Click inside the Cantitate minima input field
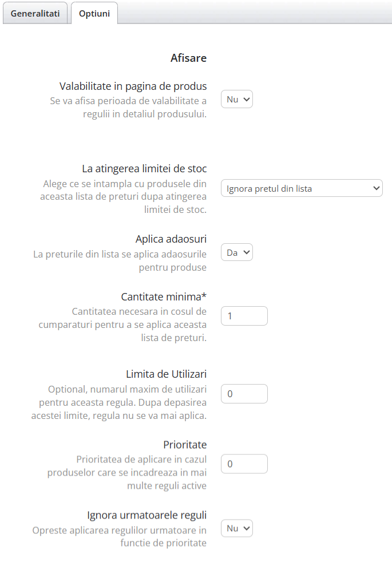 (x=244, y=315)
